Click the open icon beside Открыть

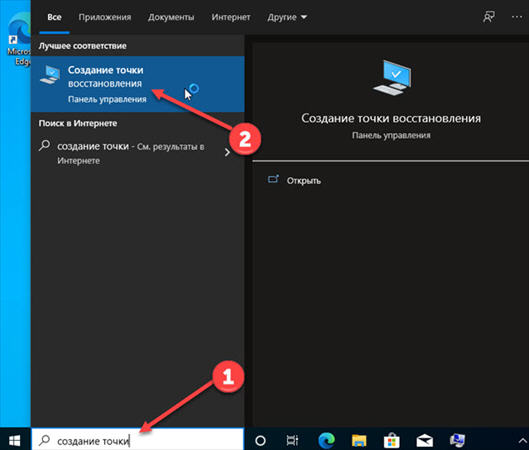click(273, 179)
